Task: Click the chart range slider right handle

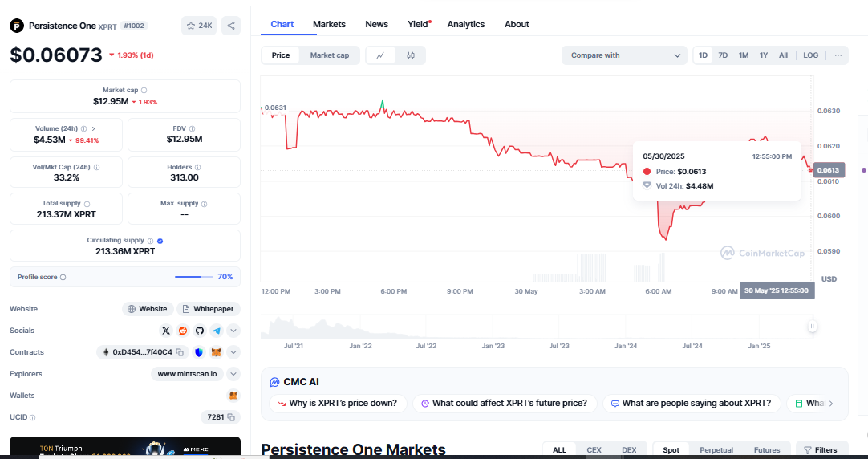Action: [x=812, y=326]
